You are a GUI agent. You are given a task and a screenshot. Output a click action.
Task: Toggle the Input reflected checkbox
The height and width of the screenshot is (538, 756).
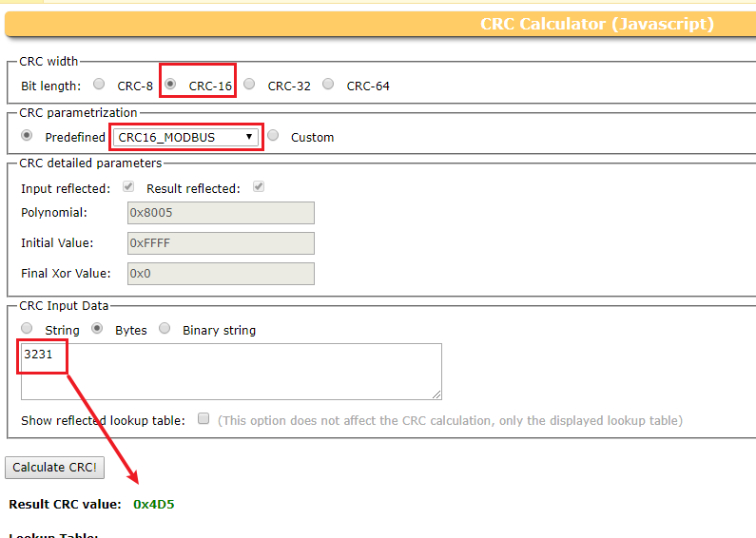pyautogui.click(x=128, y=186)
